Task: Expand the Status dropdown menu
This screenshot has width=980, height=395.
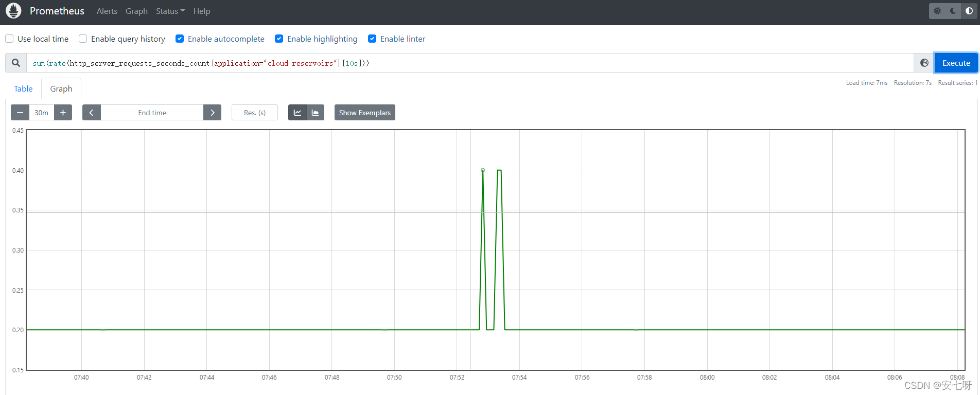Action: pyautogui.click(x=170, y=11)
